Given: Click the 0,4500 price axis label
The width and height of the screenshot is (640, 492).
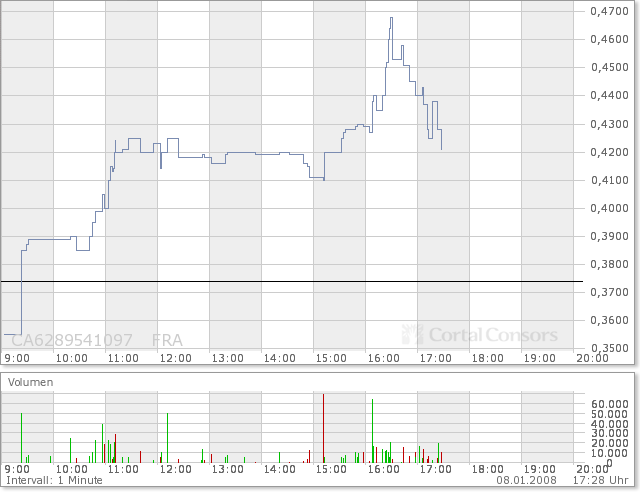Looking at the screenshot, I should pos(609,67).
